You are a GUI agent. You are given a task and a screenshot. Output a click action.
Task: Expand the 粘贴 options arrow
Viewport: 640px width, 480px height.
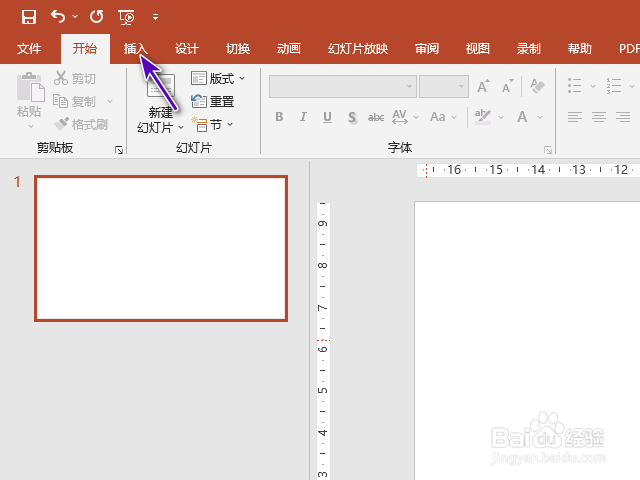coord(31,126)
